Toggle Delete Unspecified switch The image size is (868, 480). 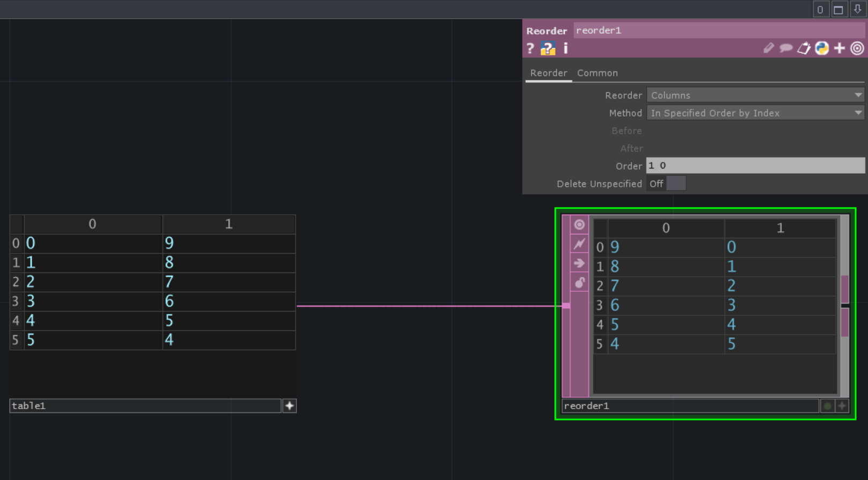[x=675, y=184]
